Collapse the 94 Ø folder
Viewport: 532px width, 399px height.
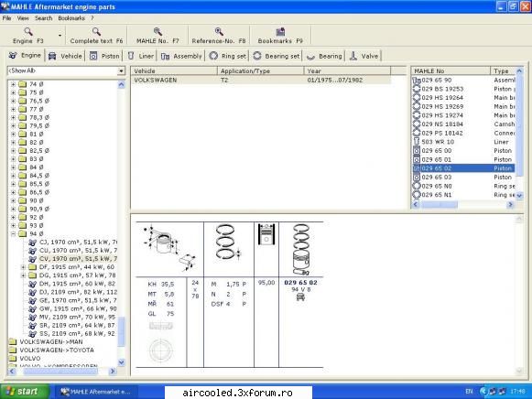click(x=13, y=234)
